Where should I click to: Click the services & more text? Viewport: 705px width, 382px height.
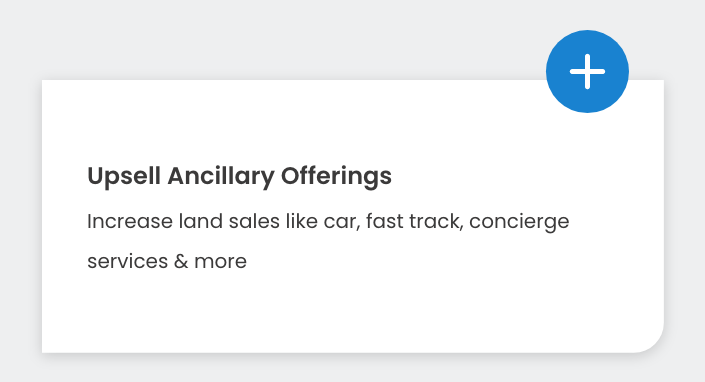pyautogui.click(x=167, y=262)
